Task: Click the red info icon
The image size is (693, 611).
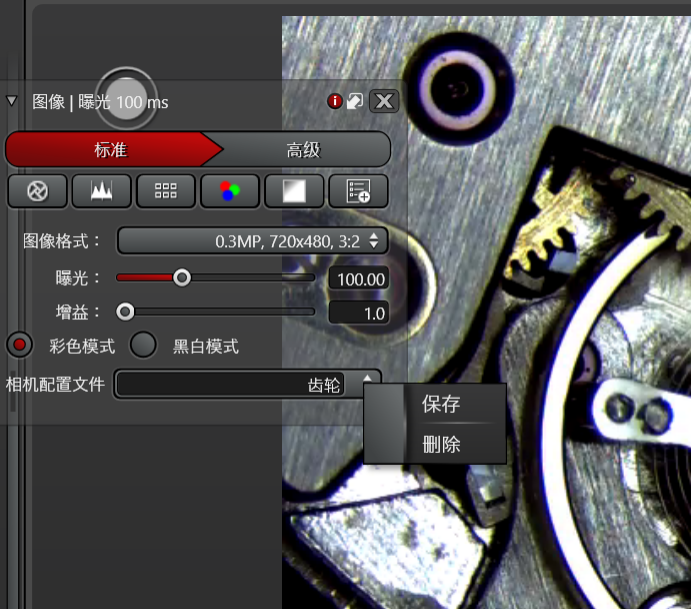Action: [x=335, y=101]
